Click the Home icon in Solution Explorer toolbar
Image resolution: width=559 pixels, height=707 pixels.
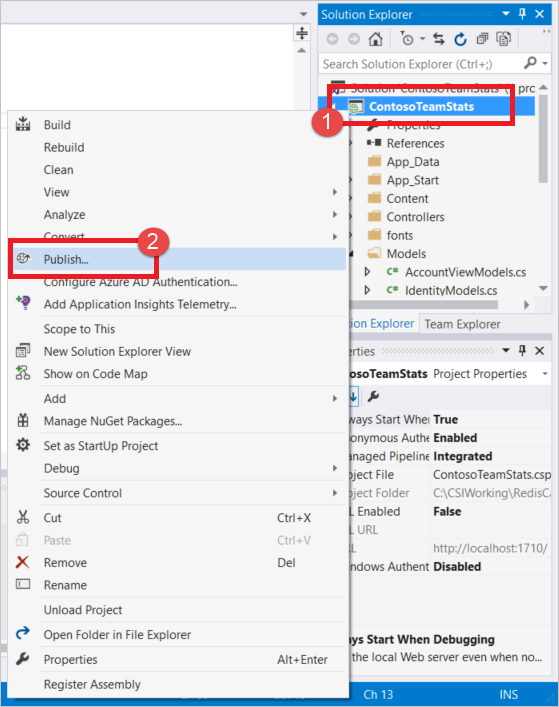pyautogui.click(x=375, y=39)
